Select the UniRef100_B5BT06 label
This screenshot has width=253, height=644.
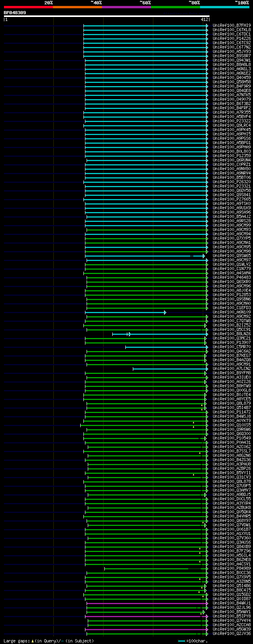pos(232,177)
